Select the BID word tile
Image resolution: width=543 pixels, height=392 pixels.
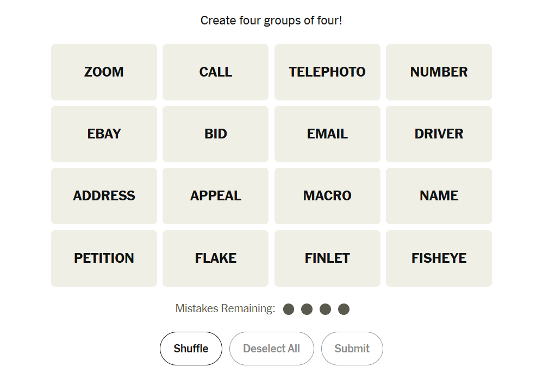pyautogui.click(x=215, y=134)
